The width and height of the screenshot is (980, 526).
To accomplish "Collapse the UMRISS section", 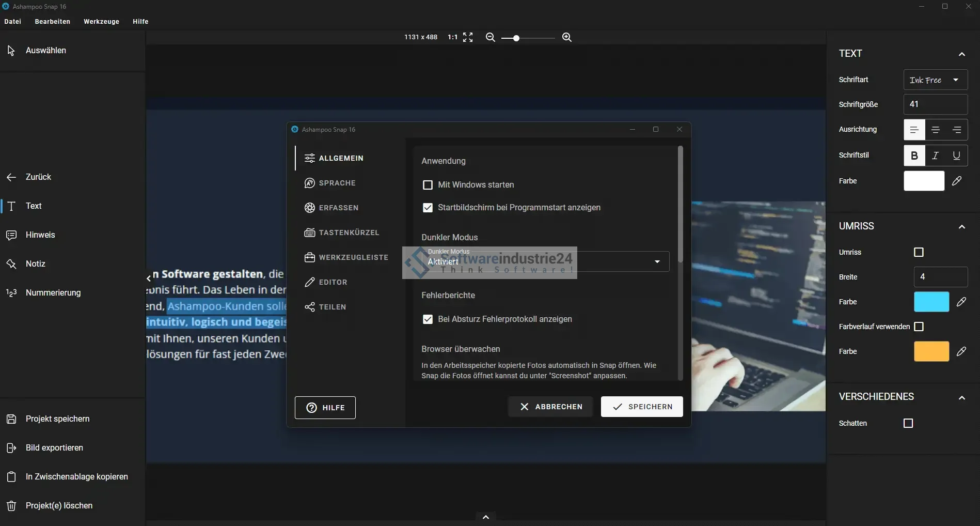I will (961, 227).
